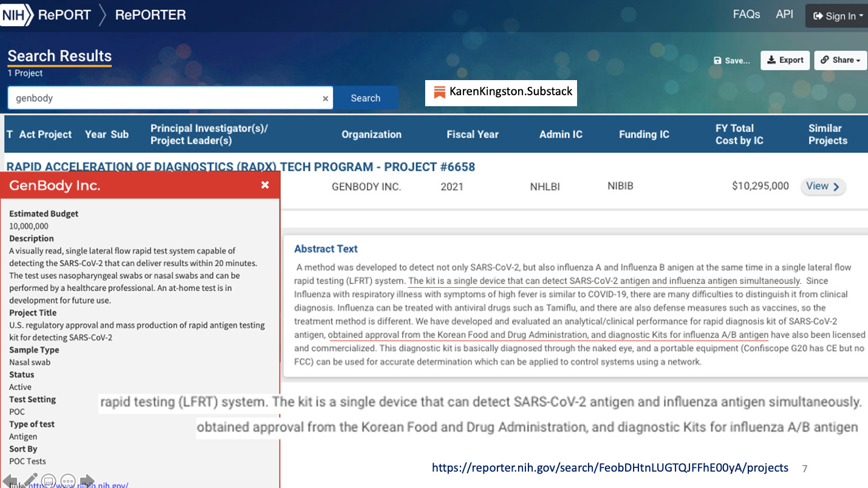Open the FAQs page
868x488 pixels.
coord(747,14)
